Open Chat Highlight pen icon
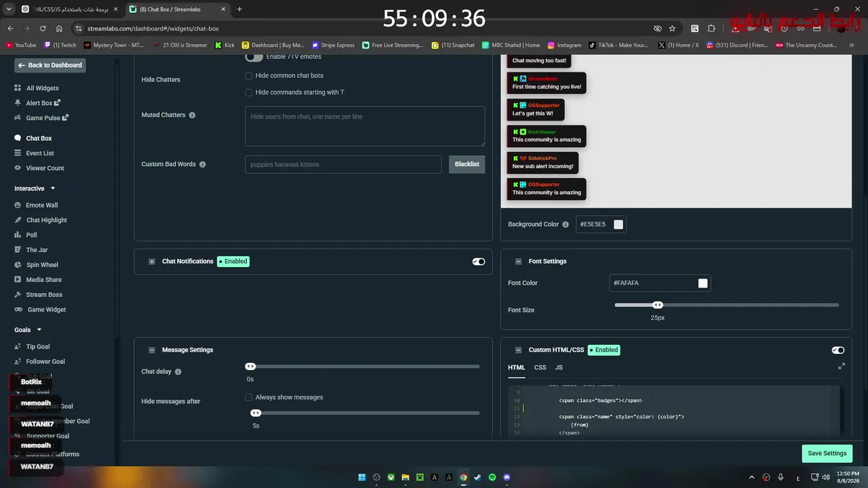 (x=18, y=220)
